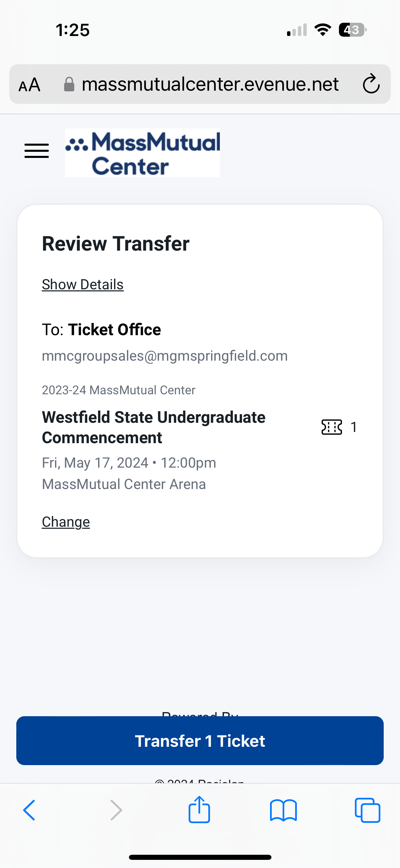Image resolution: width=400 pixels, height=868 pixels.
Task: Tap the MassMutual Center logo
Action: pos(142,153)
